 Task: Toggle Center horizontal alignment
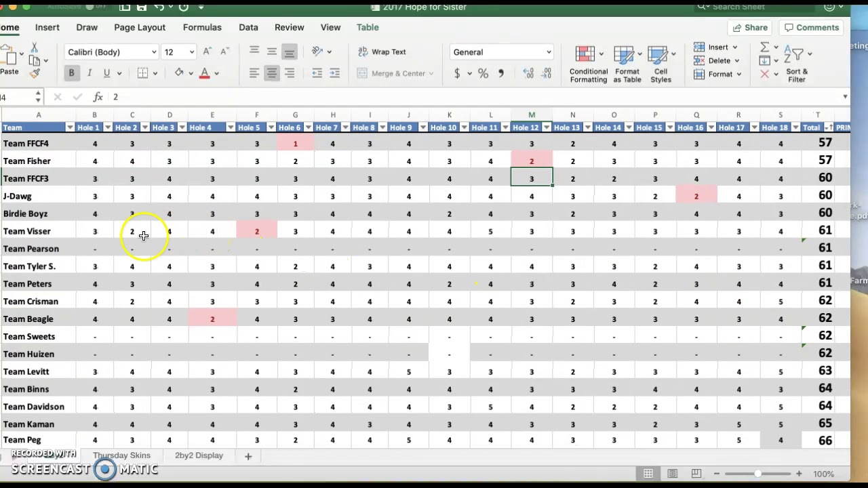tap(271, 73)
